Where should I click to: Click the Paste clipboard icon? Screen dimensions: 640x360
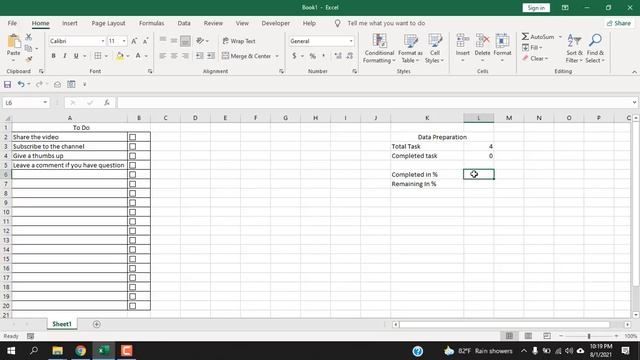[x=13, y=42]
